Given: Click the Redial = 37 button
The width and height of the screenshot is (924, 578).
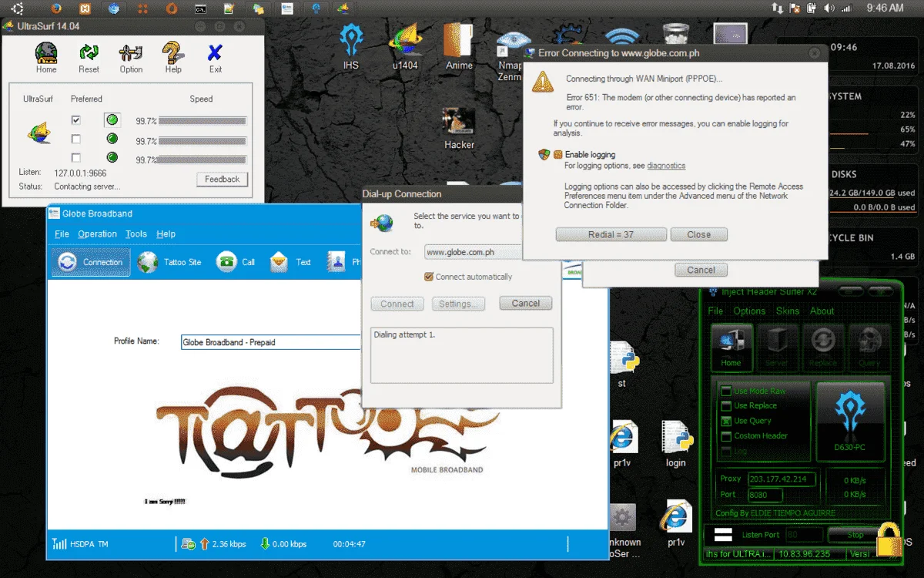Looking at the screenshot, I should (x=611, y=234).
